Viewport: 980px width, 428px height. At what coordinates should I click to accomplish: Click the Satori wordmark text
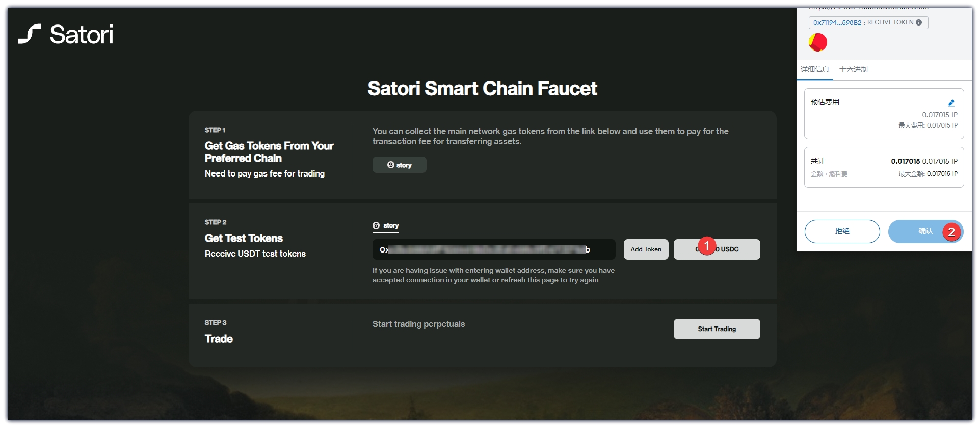pyautogui.click(x=82, y=35)
